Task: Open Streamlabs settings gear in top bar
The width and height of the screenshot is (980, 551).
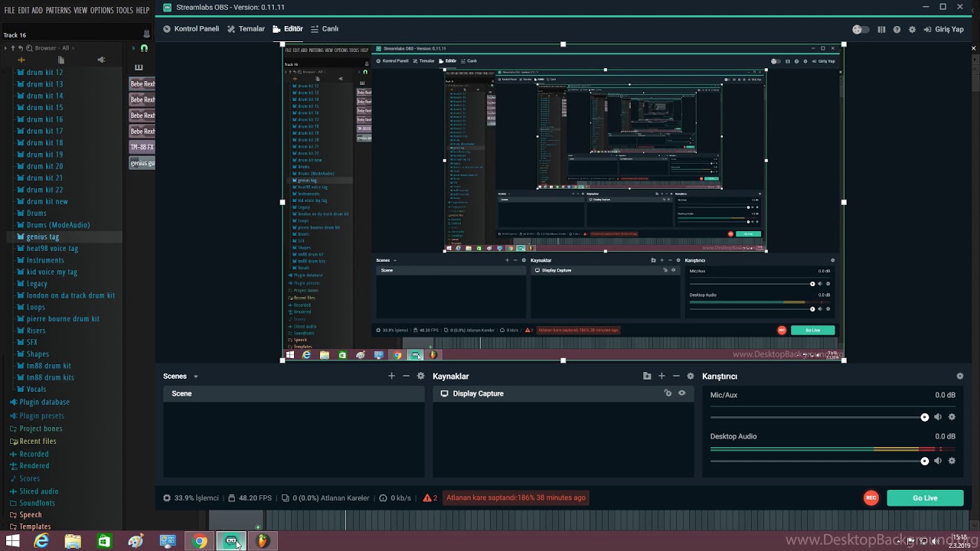Action: pyautogui.click(x=912, y=29)
